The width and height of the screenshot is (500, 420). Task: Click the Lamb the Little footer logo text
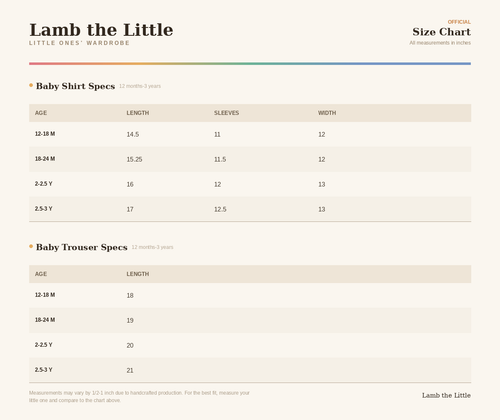[x=446, y=395]
